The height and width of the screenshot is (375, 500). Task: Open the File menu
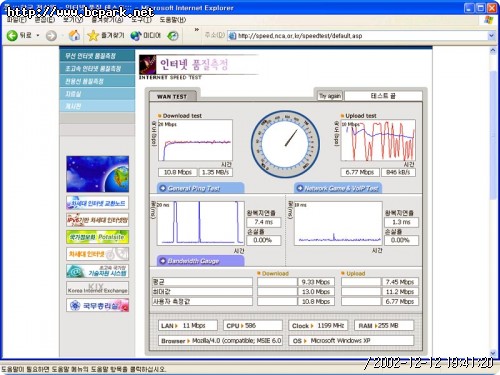(x=17, y=20)
